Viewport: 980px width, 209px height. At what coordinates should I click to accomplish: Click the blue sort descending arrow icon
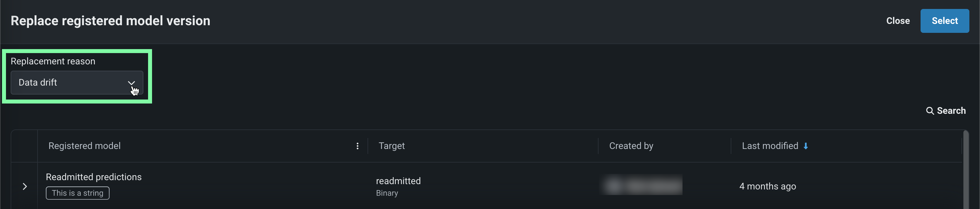(x=805, y=146)
